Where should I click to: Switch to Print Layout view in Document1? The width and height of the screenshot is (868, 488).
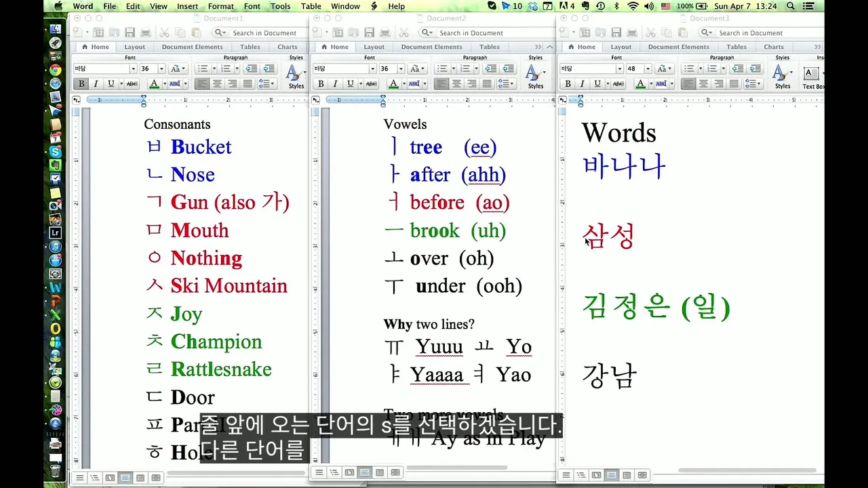coord(125,478)
